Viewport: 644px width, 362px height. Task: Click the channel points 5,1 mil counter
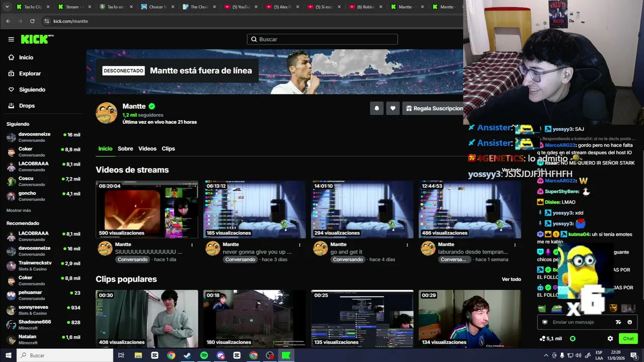pos(550,339)
